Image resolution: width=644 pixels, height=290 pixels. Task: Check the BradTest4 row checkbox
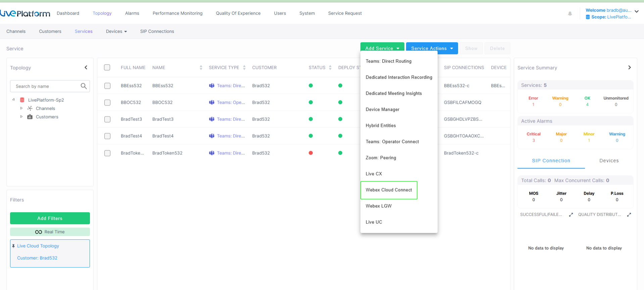click(x=107, y=136)
